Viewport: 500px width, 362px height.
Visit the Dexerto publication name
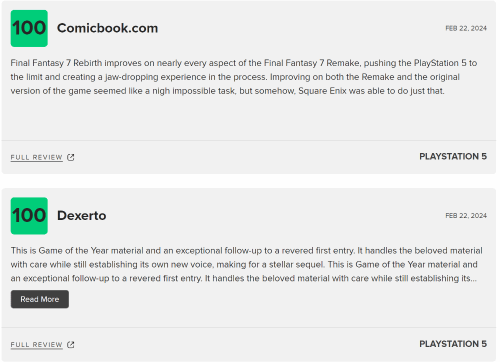coord(82,216)
